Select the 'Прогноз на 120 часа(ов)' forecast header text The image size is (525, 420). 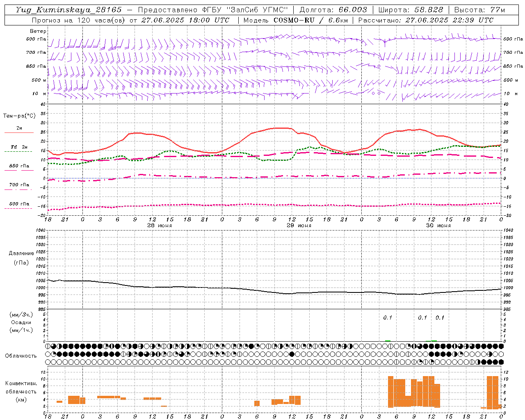point(78,20)
